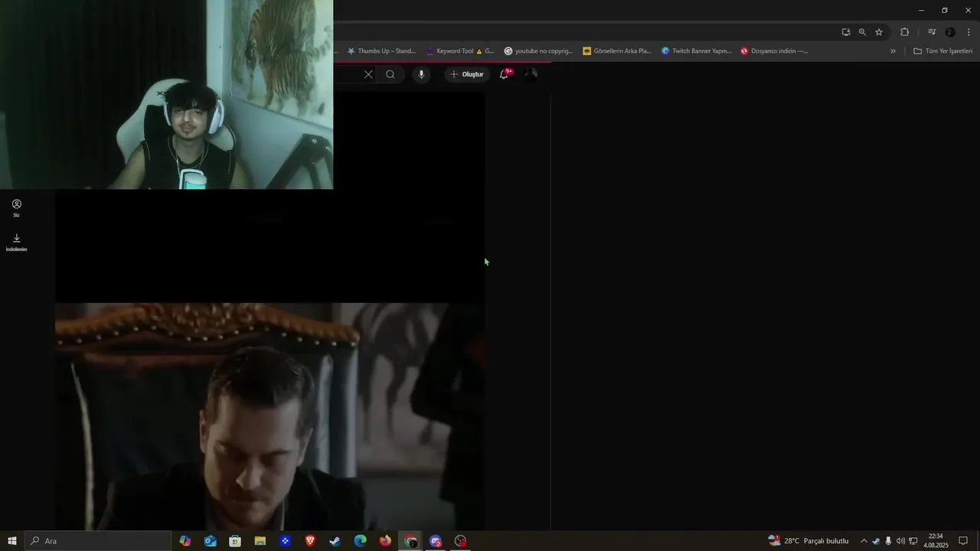Click the YouTube search magnifier button
The image size is (980, 551).
tap(390, 74)
